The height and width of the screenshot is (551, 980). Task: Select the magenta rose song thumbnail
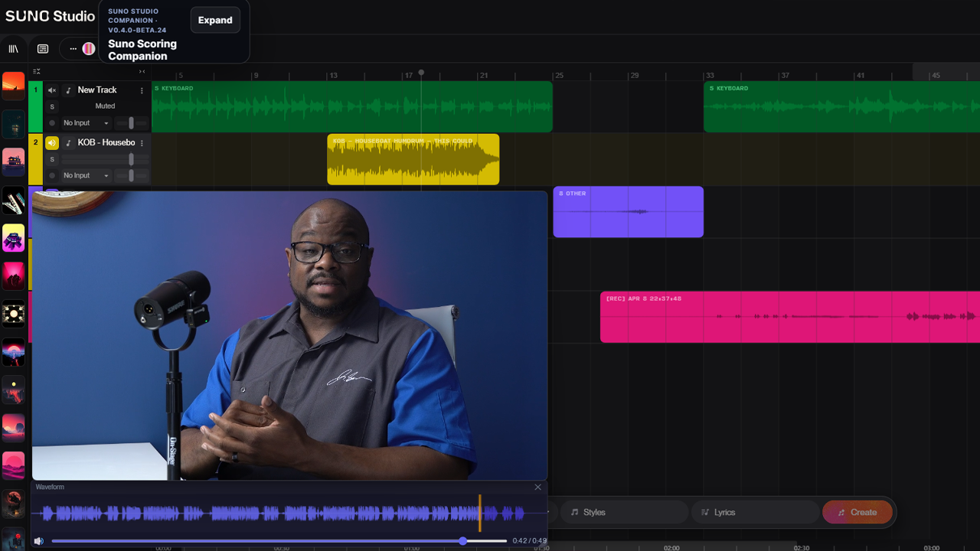[x=14, y=276]
